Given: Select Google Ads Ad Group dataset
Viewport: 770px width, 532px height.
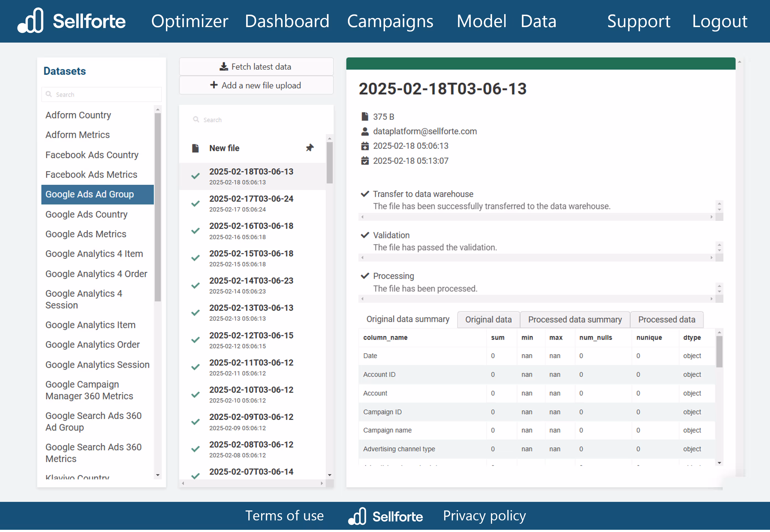Looking at the screenshot, I should (97, 194).
